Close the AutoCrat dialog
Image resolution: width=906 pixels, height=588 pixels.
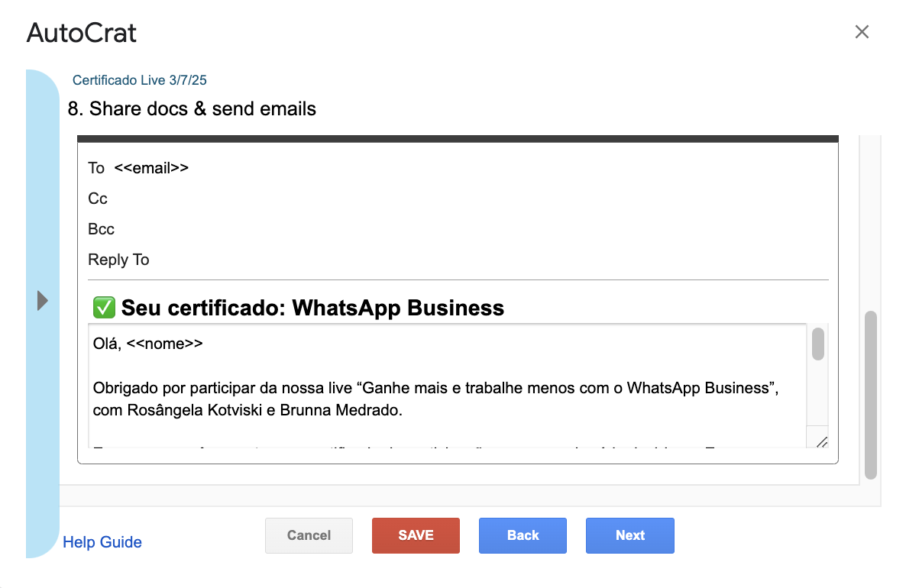click(x=862, y=32)
